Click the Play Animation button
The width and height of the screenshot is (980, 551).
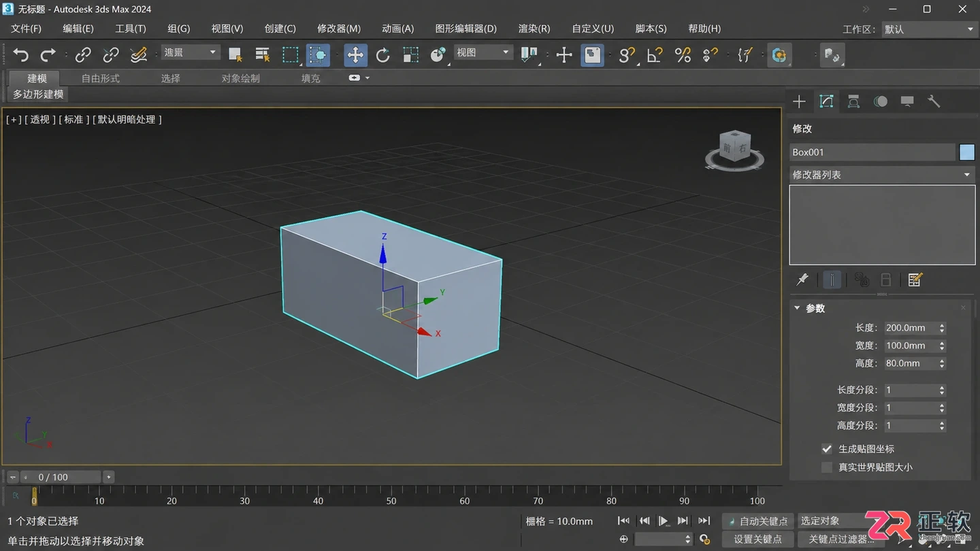664,521
